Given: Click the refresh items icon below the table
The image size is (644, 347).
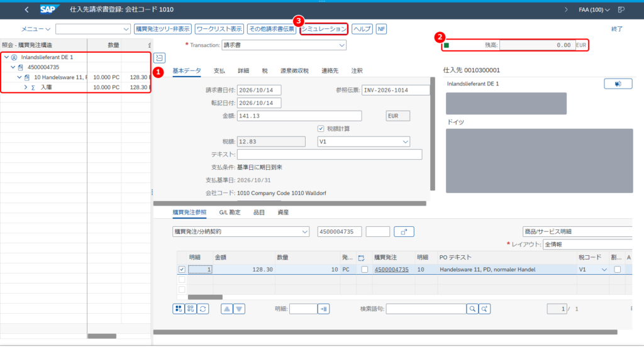Looking at the screenshot, I should click(x=203, y=309).
